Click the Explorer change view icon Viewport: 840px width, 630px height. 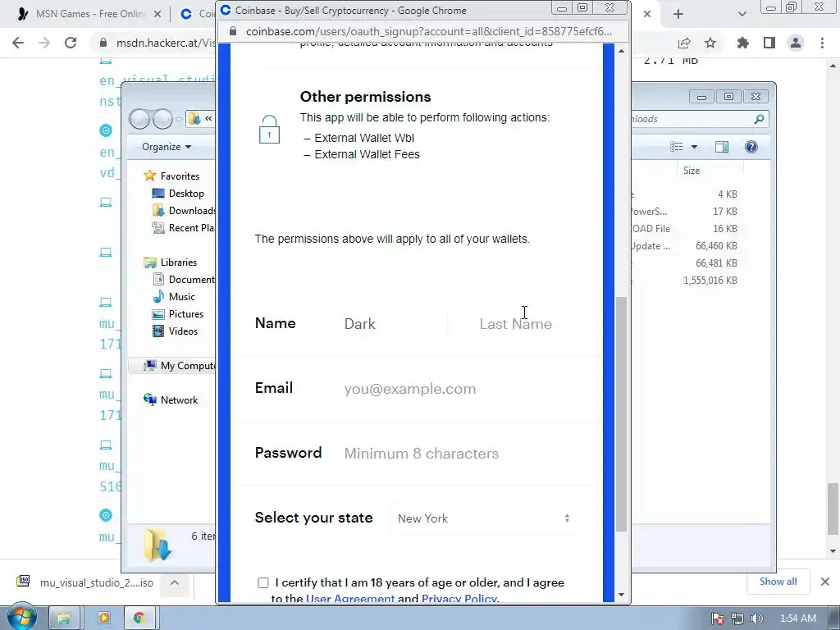click(677, 147)
